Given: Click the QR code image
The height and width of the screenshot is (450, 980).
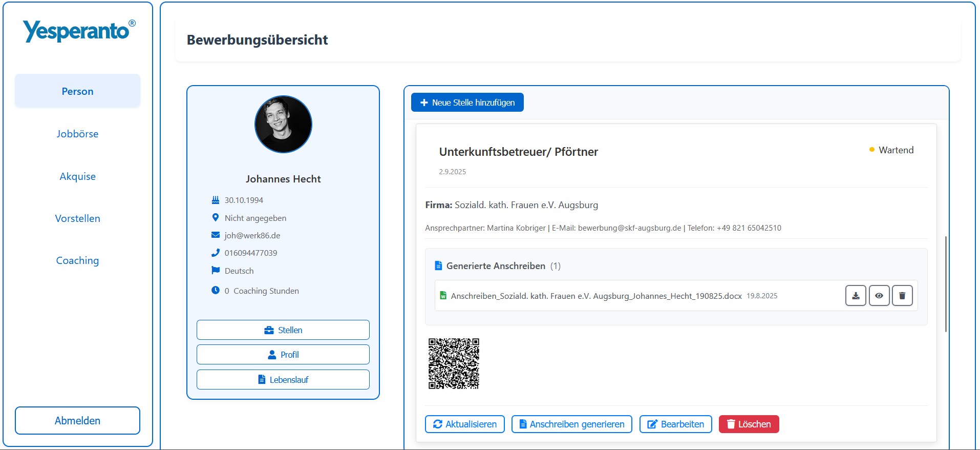Looking at the screenshot, I should coord(454,363).
